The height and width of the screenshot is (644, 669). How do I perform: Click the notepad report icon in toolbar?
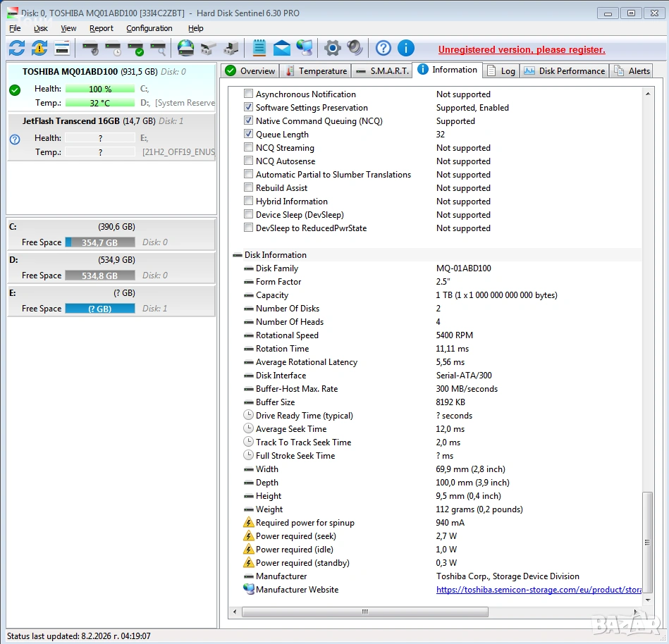pos(259,48)
